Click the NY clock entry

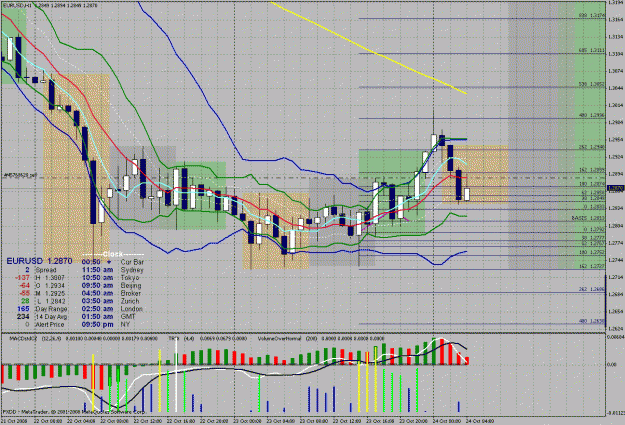pos(106,325)
